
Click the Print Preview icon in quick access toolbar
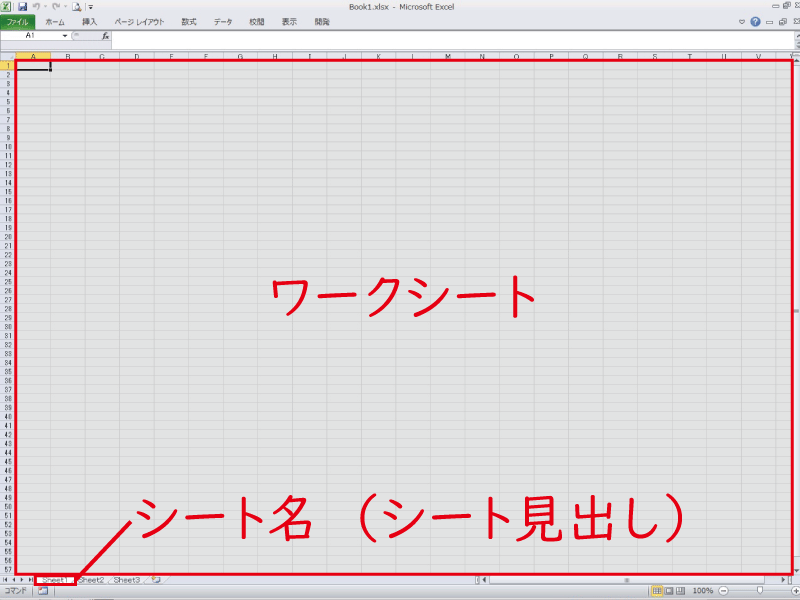tap(76, 6)
